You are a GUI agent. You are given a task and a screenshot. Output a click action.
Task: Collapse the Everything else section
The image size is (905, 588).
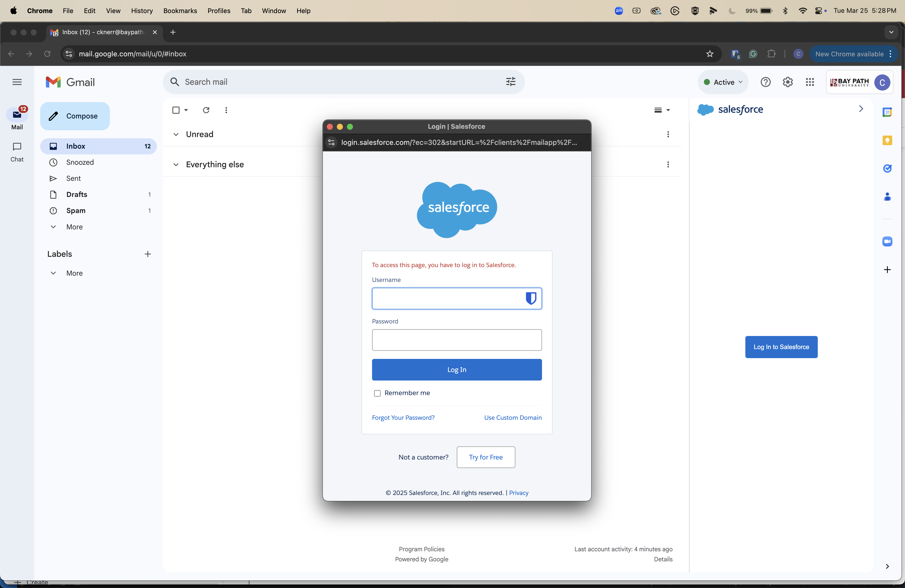click(176, 165)
